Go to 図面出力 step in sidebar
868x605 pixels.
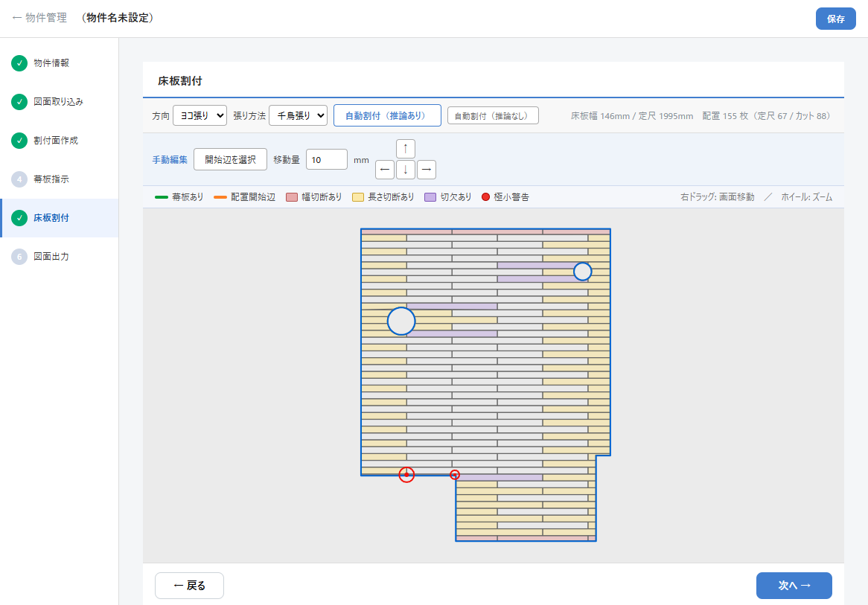pyautogui.click(x=60, y=257)
